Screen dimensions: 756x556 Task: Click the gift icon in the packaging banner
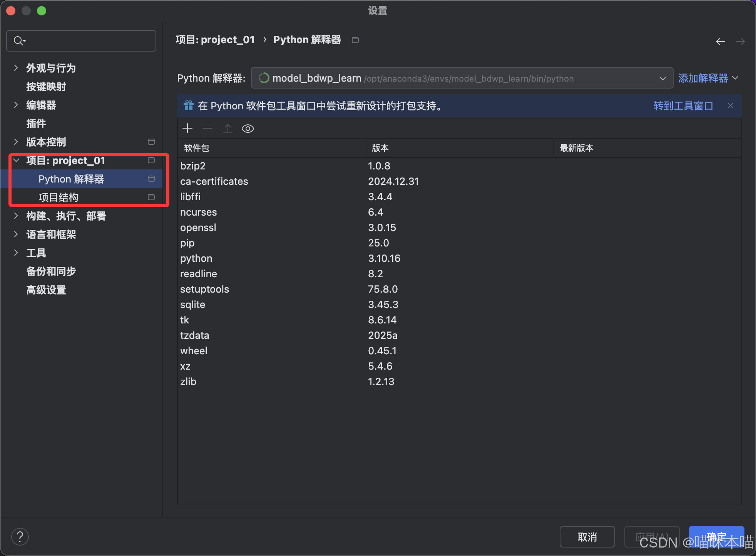[x=189, y=106]
